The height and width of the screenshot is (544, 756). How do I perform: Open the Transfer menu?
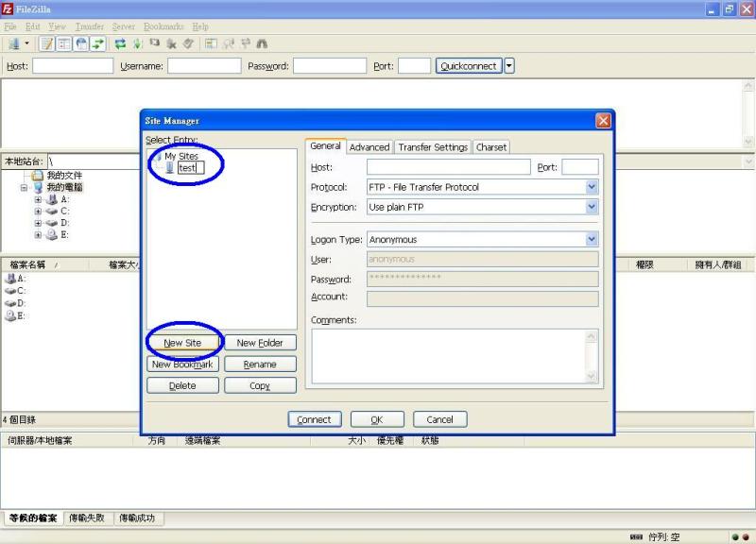tap(89, 26)
